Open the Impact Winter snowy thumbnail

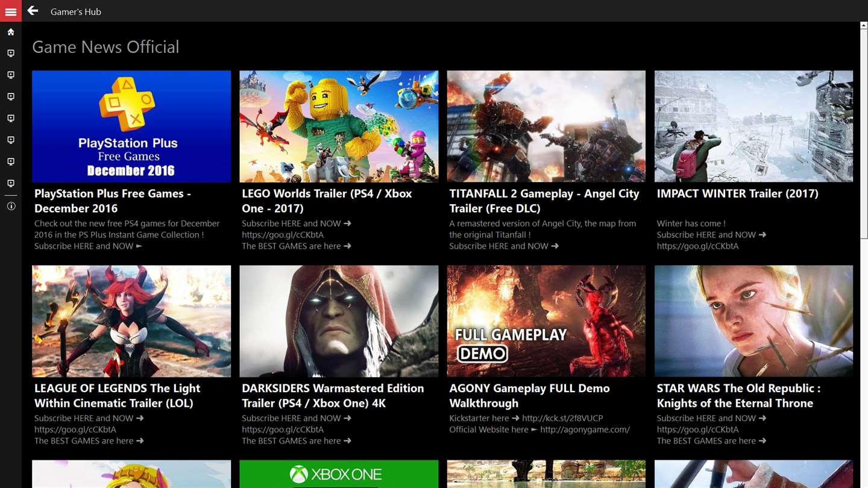(753, 127)
